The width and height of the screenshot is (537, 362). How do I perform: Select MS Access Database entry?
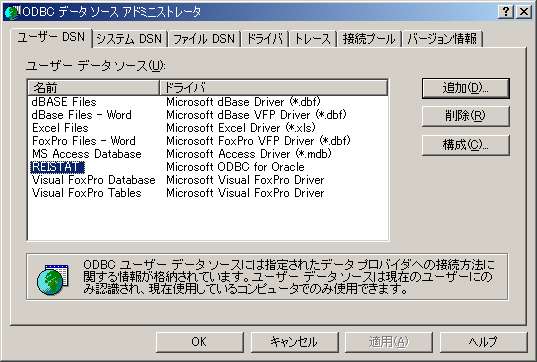click(x=87, y=154)
